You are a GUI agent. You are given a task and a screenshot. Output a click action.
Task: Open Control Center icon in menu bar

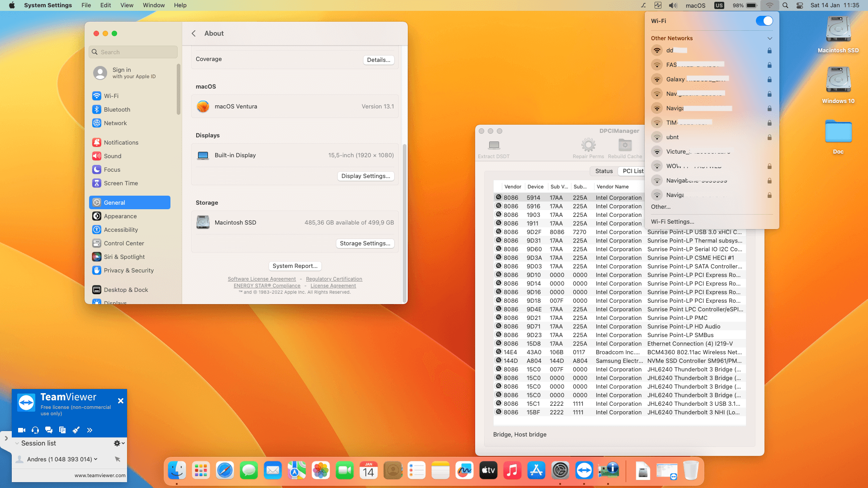pyautogui.click(x=800, y=5)
